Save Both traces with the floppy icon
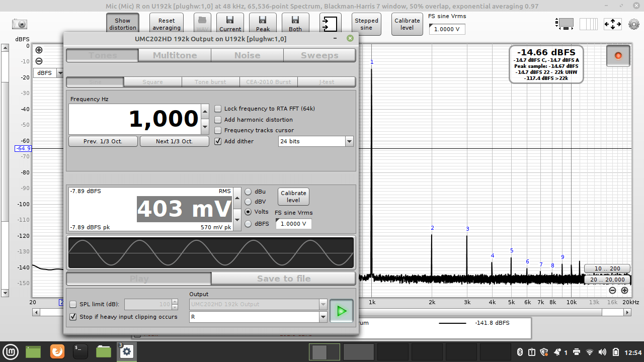Screen dimensions: 644x362 (x=295, y=24)
